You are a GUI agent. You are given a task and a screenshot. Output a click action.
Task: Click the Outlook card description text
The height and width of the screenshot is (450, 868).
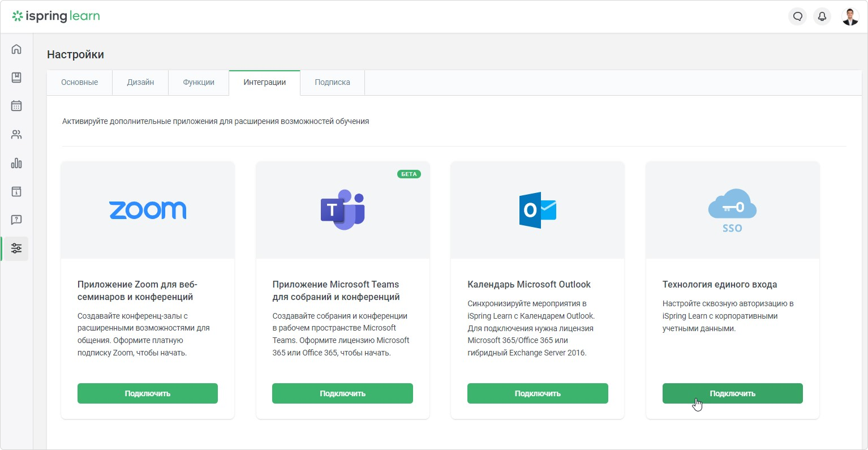point(531,328)
